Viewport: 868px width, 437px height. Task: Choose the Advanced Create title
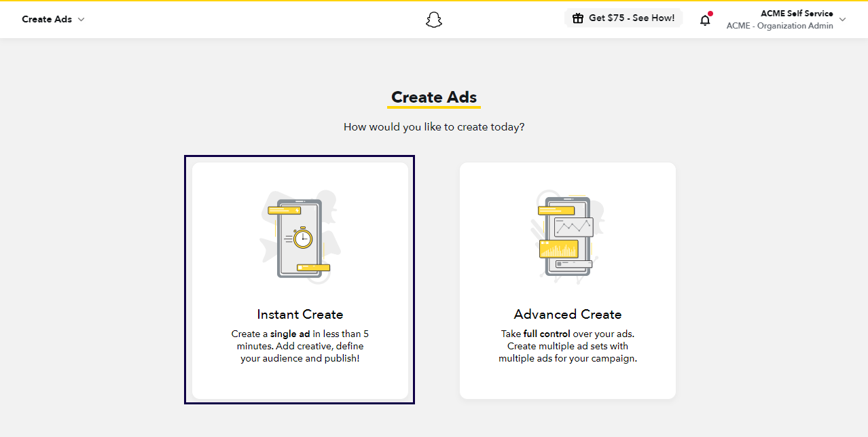[568, 314]
